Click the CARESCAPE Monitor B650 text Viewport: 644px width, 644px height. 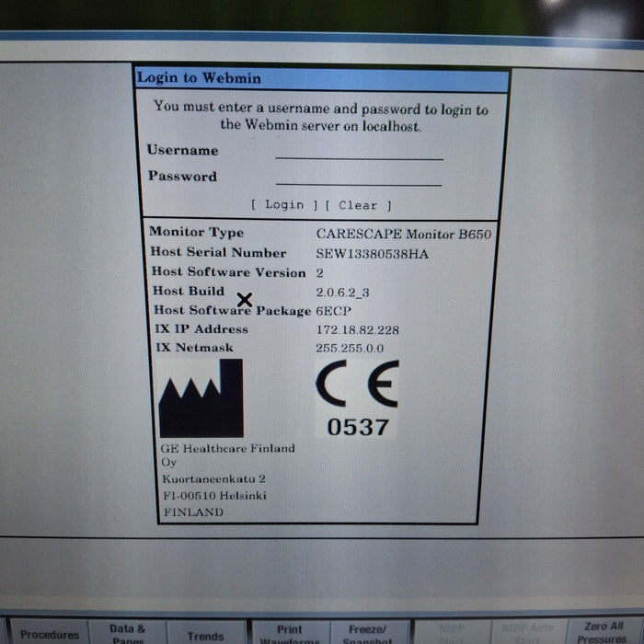pos(403,234)
